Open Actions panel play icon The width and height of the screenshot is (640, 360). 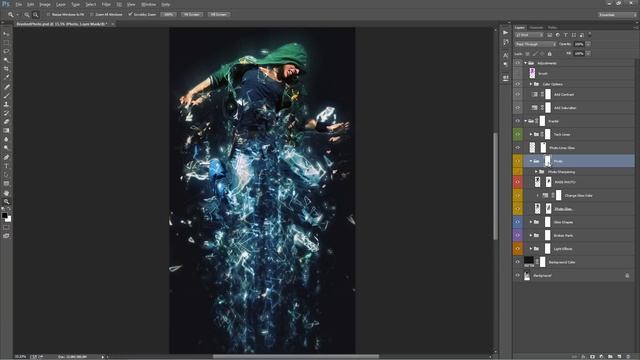point(506,33)
